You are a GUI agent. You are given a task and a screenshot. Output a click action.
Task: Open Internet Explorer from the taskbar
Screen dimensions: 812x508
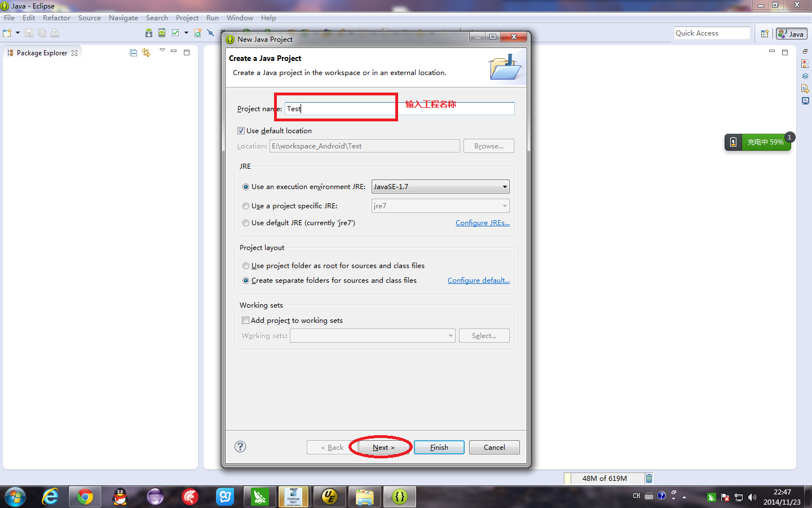coord(50,497)
